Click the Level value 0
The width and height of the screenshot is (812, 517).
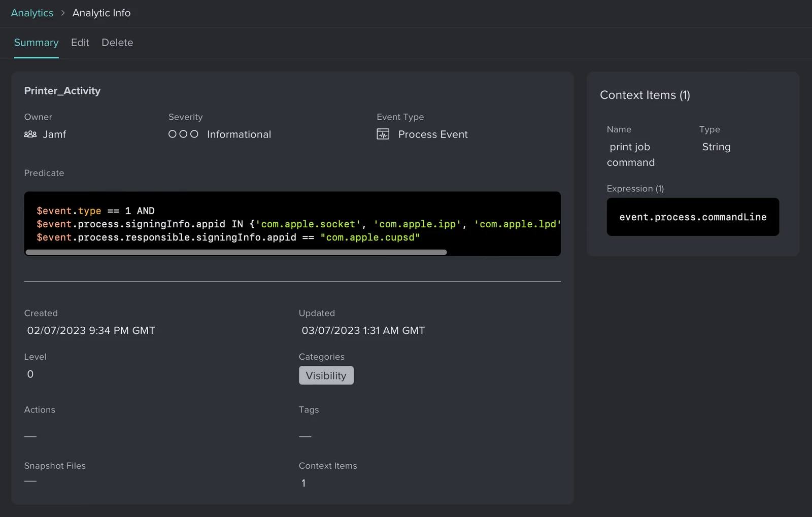[x=30, y=374]
